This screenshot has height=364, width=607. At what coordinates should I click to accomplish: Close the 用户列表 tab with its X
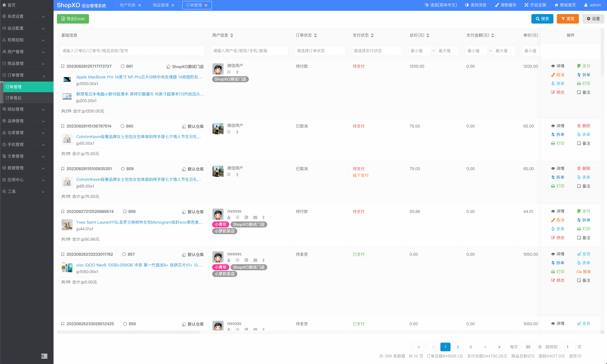(x=140, y=5)
